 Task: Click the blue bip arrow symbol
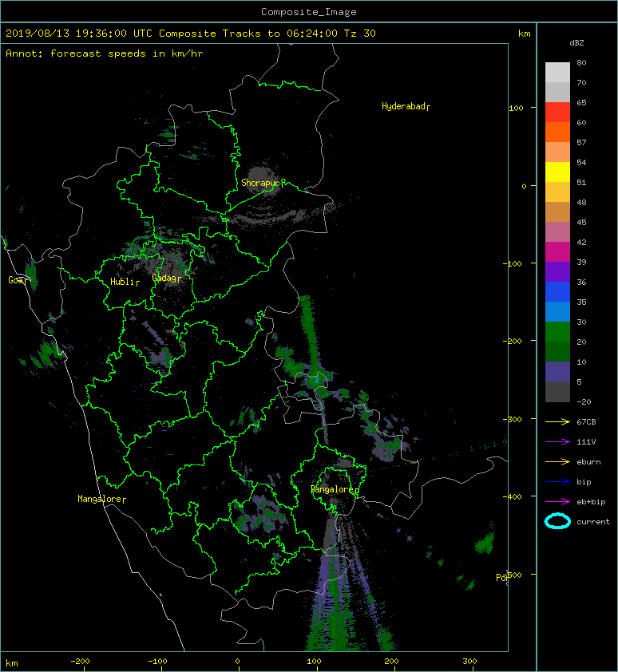[557, 482]
